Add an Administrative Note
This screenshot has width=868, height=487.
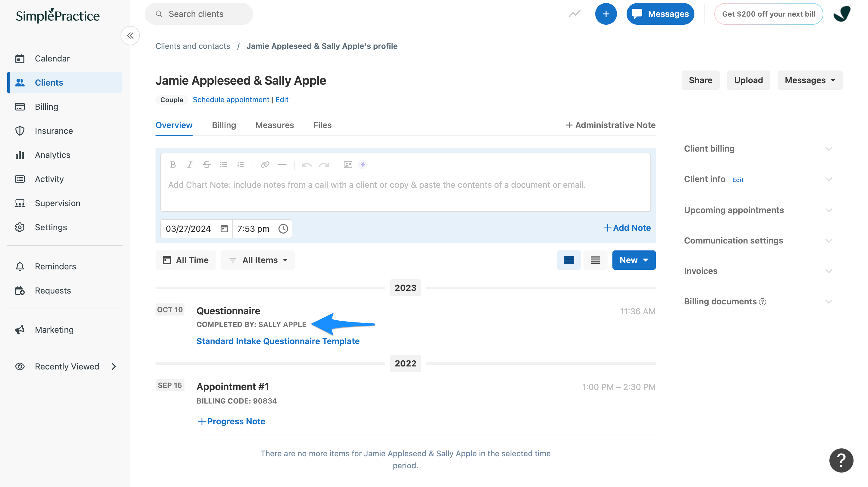coord(610,125)
